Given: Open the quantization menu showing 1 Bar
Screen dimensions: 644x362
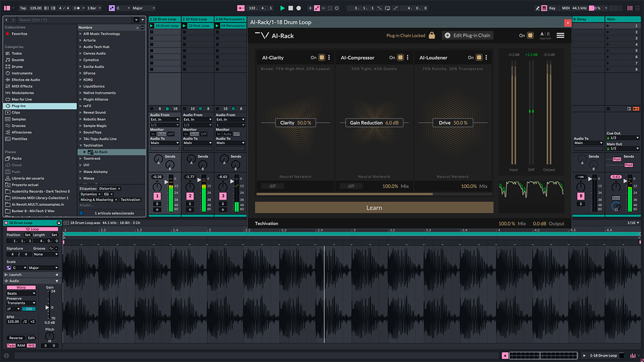Looking at the screenshot, I should 94,8.
